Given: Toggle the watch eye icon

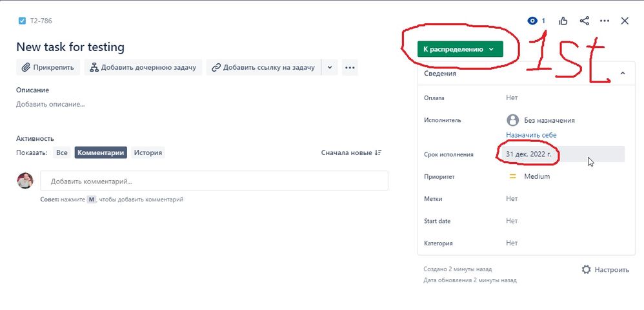Looking at the screenshot, I should [x=532, y=21].
